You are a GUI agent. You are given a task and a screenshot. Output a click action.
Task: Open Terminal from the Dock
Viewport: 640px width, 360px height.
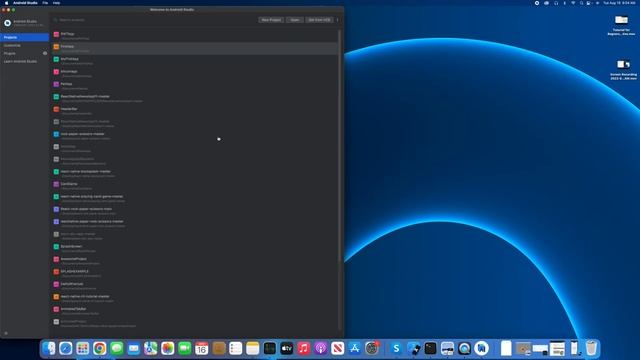(x=430, y=349)
